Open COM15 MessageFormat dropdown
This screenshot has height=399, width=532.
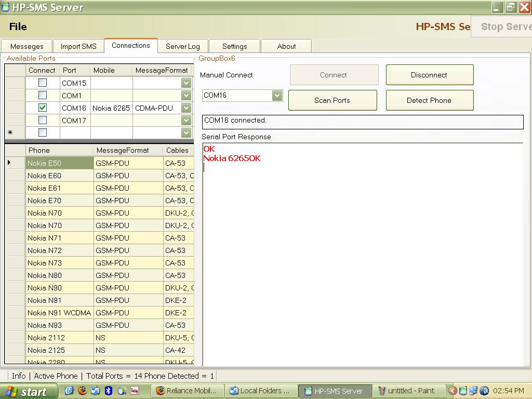click(186, 83)
